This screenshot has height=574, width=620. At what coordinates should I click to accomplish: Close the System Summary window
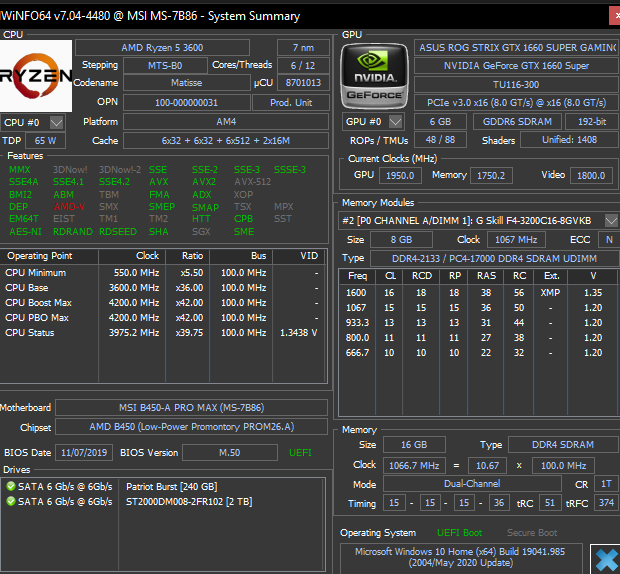615,16
